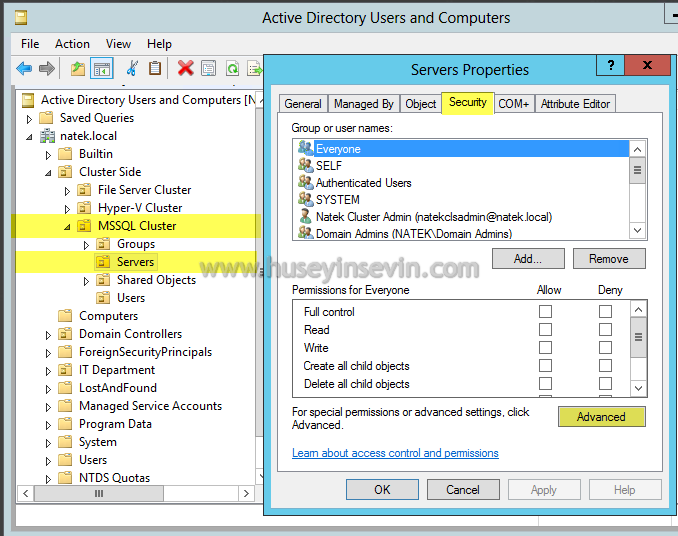Switch to the Attribute Editor tab
Image resolution: width=678 pixels, height=536 pixels.
(x=575, y=104)
